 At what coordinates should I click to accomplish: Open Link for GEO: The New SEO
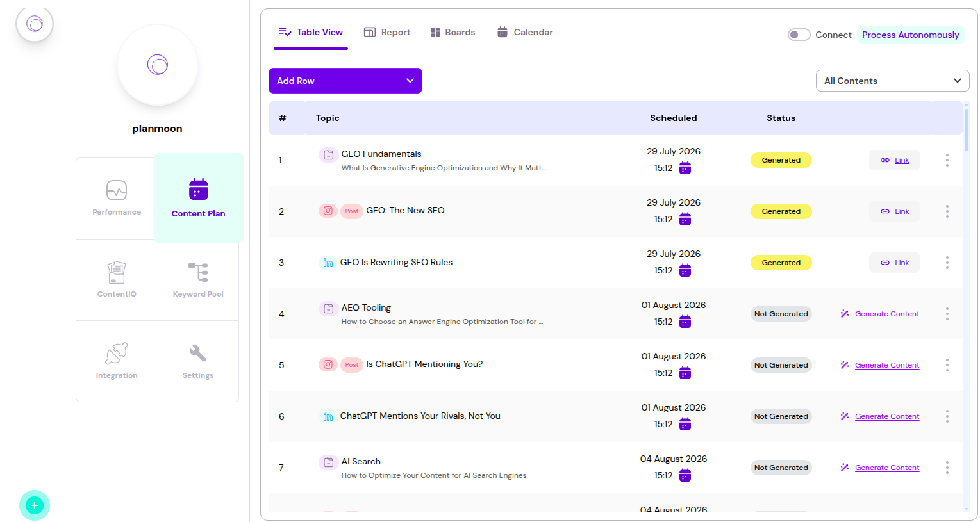click(895, 211)
